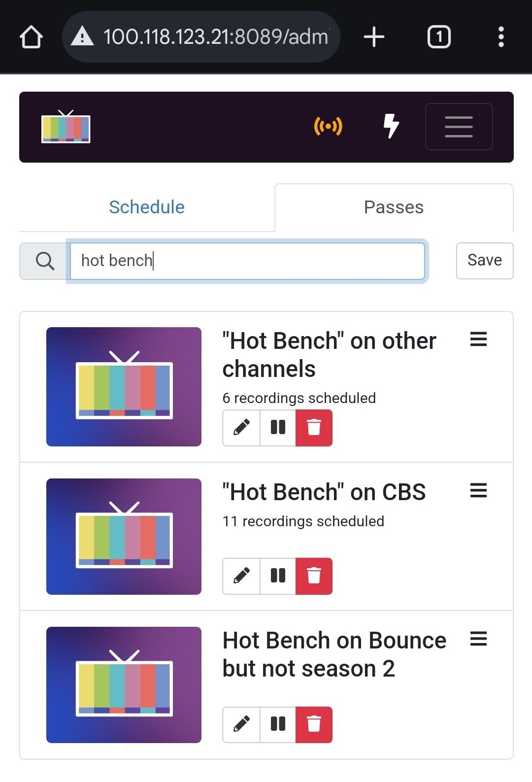532x782 pixels.
Task: Click the "Hot Bench" on CBS thumbnail
Action: tap(124, 536)
